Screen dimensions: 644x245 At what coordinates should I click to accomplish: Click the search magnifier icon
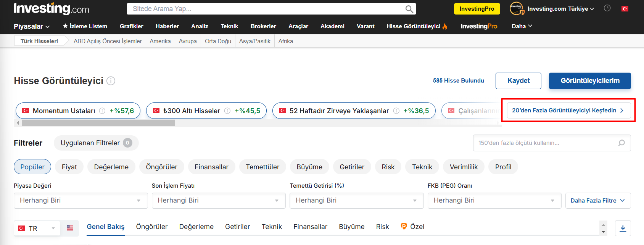[409, 9]
